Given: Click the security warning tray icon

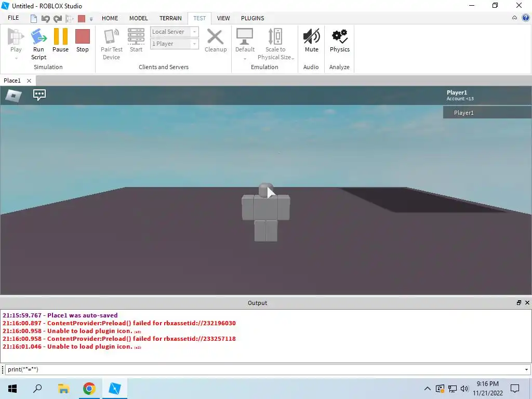Looking at the screenshot, I should coord(440,389).
